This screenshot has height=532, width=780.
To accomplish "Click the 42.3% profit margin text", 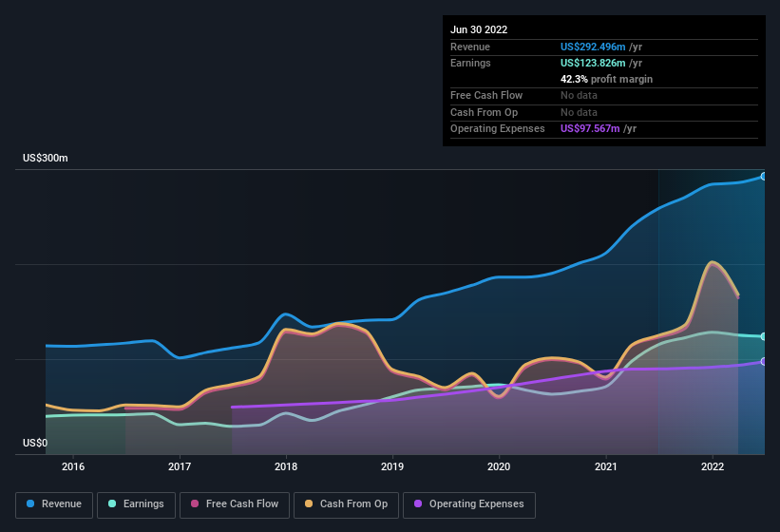I will pyautogui.click(x=606, y=79).
